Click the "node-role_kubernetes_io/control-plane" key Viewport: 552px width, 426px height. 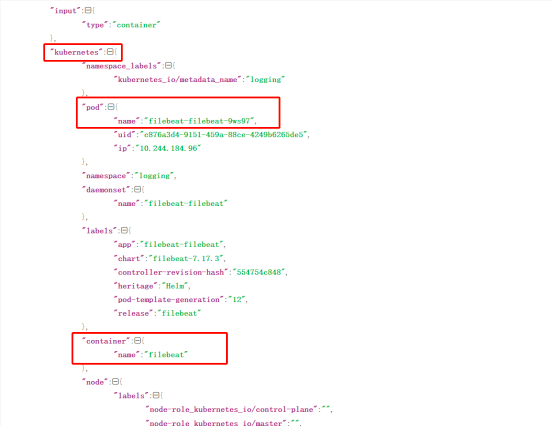coord(231,409)
